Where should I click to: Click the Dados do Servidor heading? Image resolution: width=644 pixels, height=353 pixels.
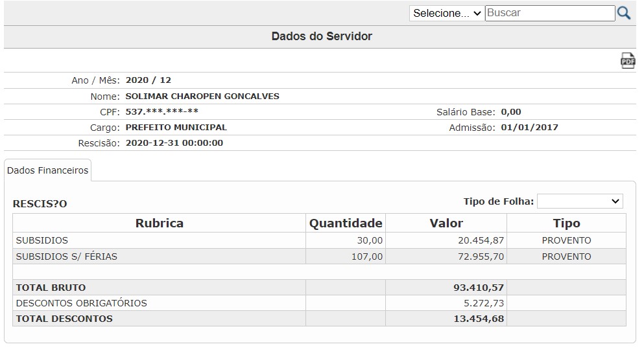click(x=322, y=36)
